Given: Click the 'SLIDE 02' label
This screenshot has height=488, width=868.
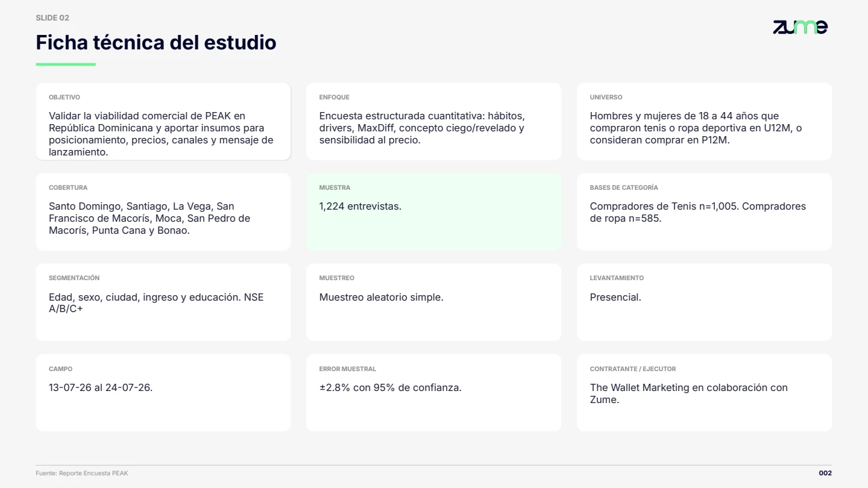Looking at the screenshot, I should click(52, 18).
